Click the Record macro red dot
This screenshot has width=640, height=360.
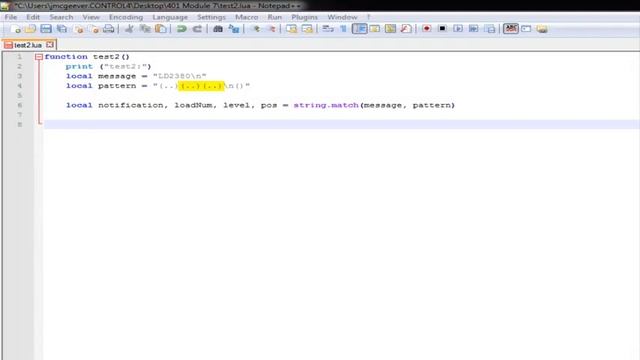tap(427, 29)
